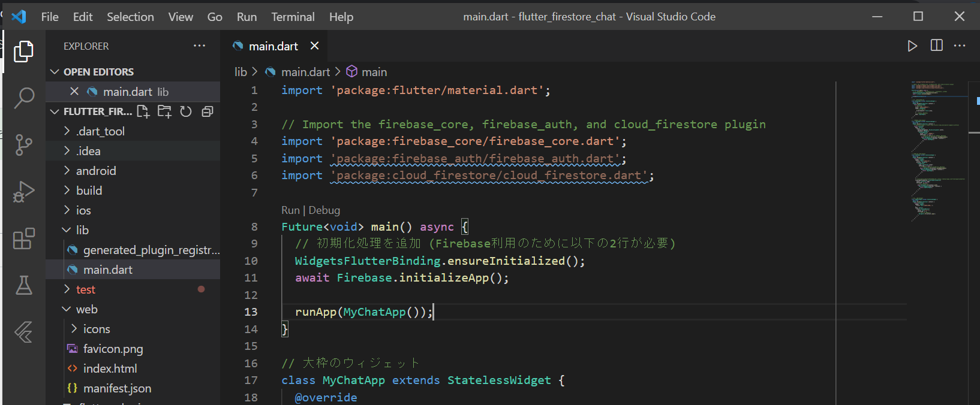
Task: Click line number 13 in gutter
Action: pos(251,312)
